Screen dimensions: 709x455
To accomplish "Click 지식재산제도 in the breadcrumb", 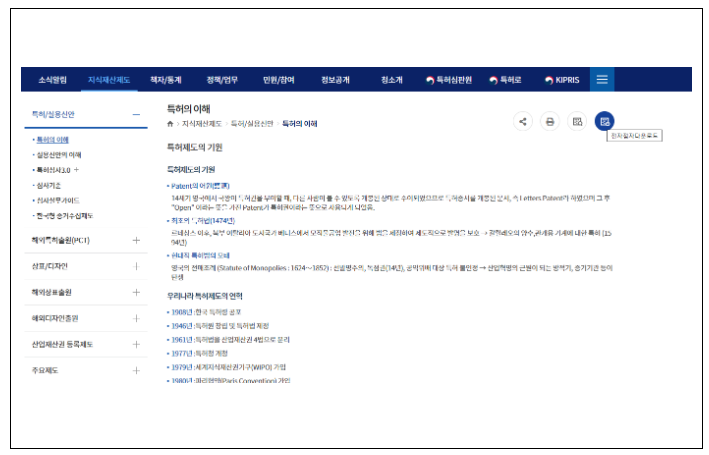I will [x=202, y=124].
